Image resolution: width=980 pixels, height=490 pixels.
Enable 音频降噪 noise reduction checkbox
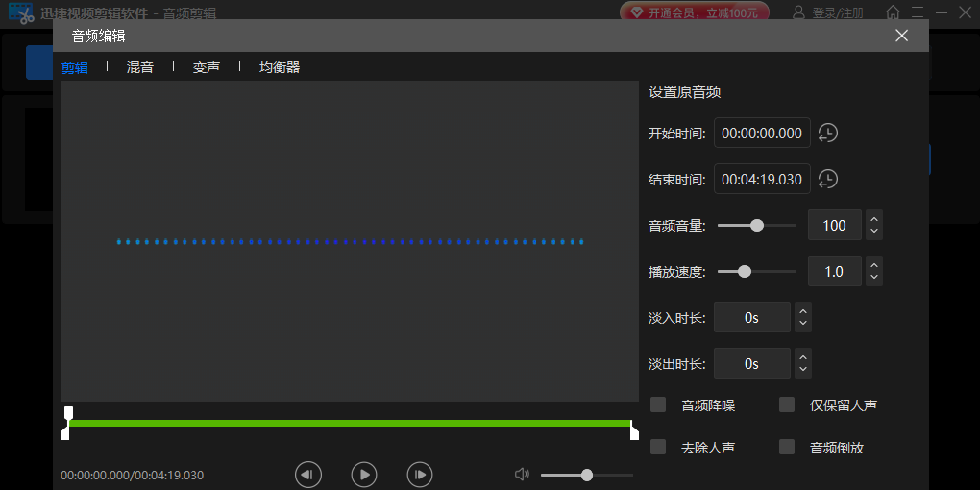click(x=658, y=404)
